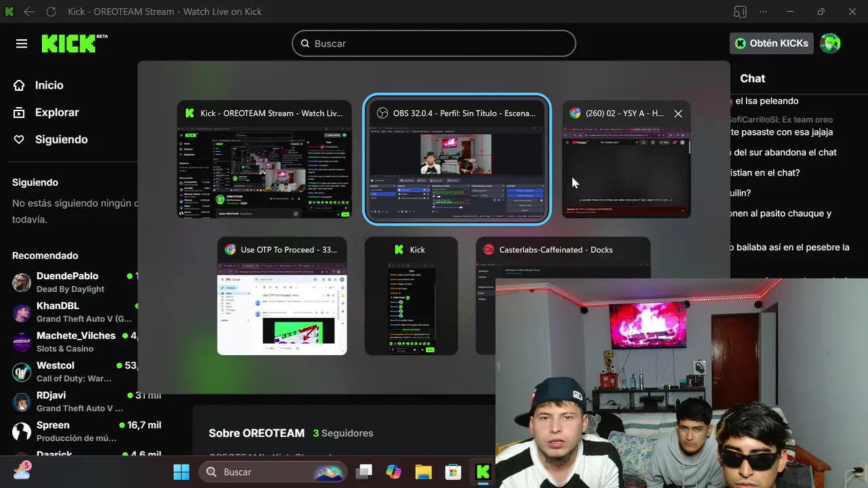Image resolution: width=868 pixels, height=488 pixels.
Task: Focus the Kick Buscar search field
Action: 434,43
